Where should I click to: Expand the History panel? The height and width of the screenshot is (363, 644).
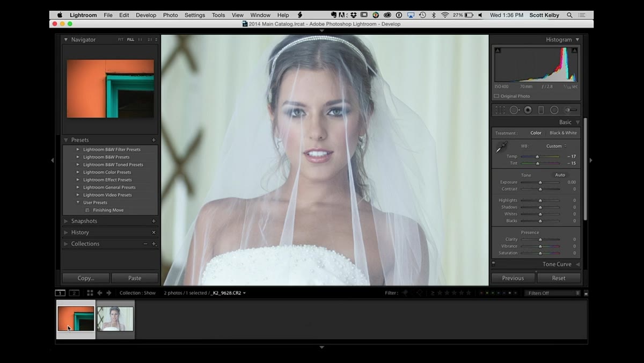click(66, 232)
